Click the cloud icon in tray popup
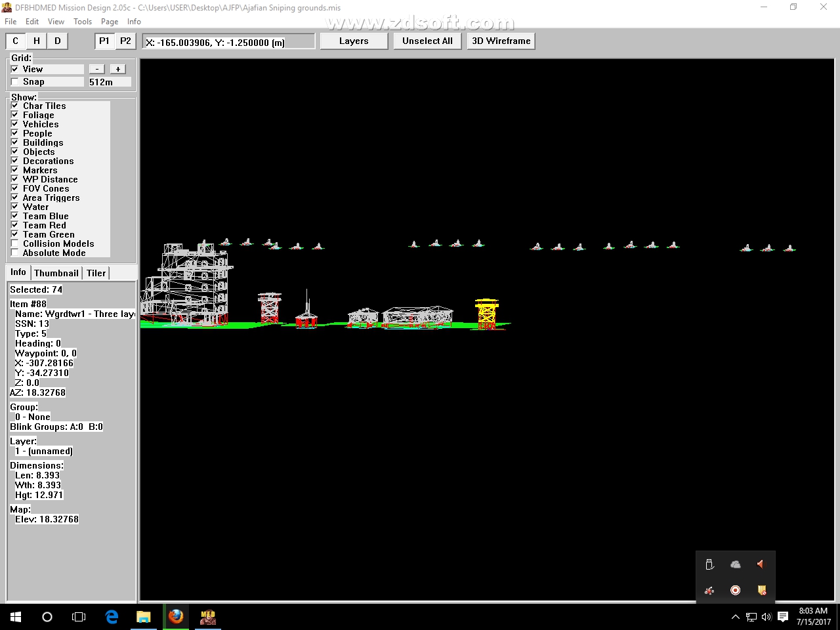This screenshot has height=630, width=840. coord(736,564)
